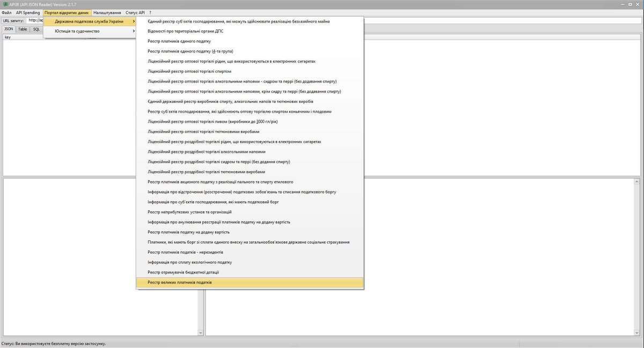Click the APUR application icon in title bar
This screenshot has height=348, width=644.
coord(4,4)
